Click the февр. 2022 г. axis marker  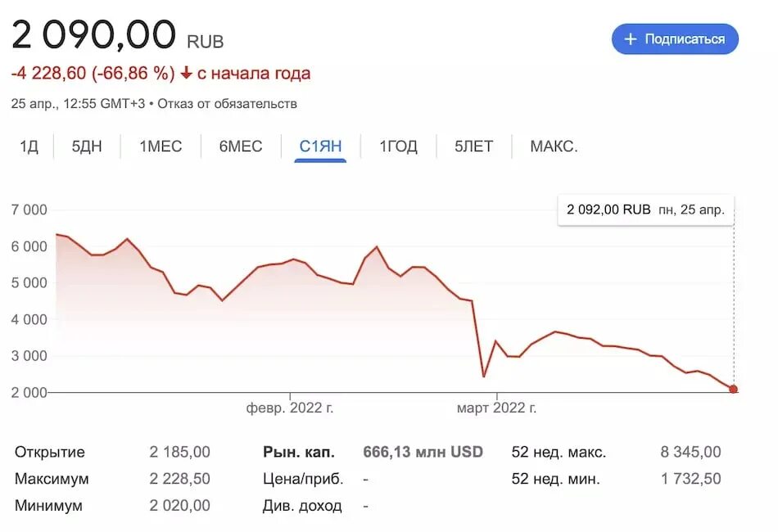tap(290, 408)
